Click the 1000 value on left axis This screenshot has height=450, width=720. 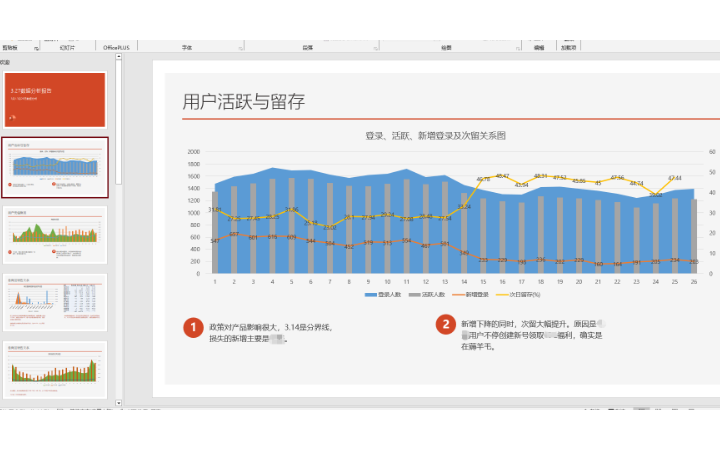point(194,213)
